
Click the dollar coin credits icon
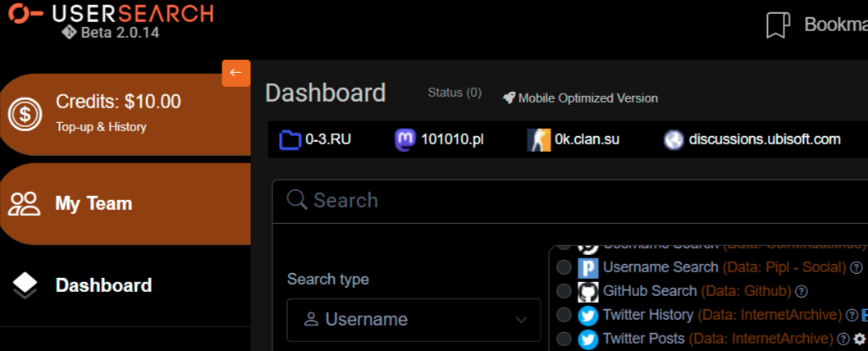(25, 113)
